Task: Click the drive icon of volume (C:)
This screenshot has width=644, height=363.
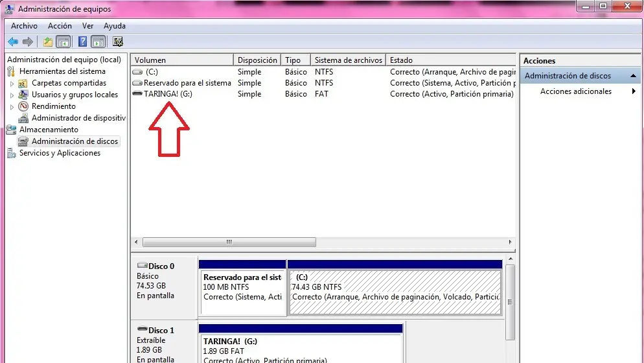Action: click(x=137, y=72)
